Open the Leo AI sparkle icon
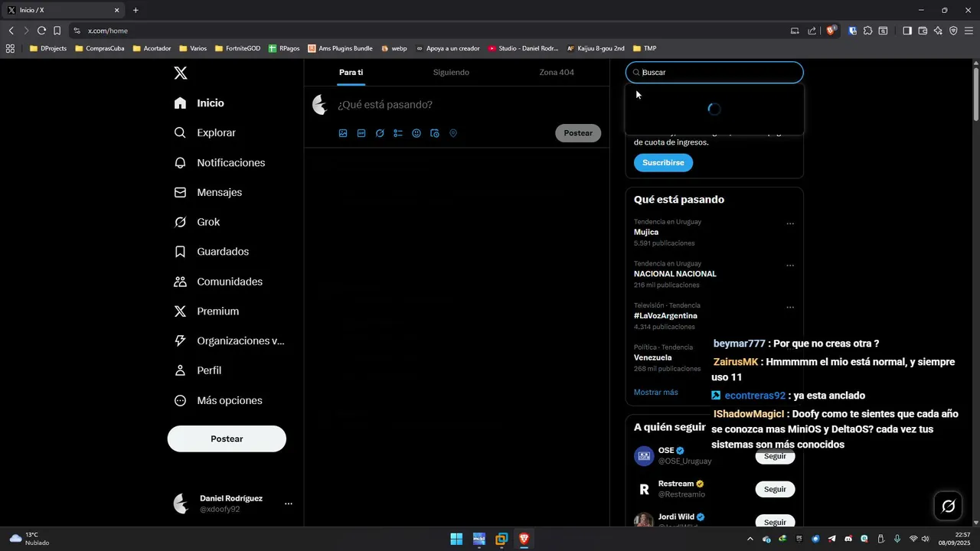The width and height of the screenshot is (980, 551). [x=938, y=31]
